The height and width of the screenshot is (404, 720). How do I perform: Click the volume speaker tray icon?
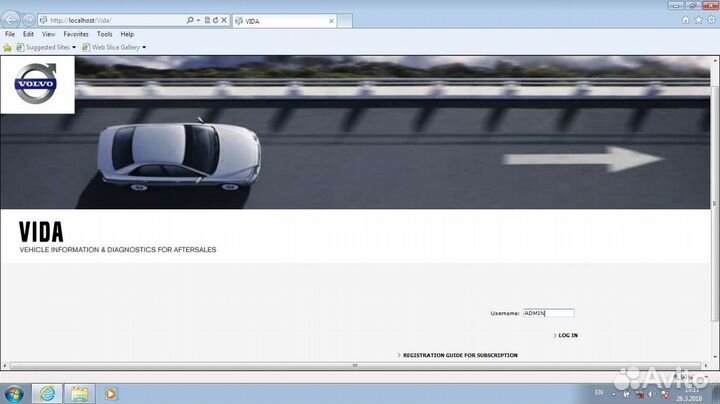tap(651, 394)
